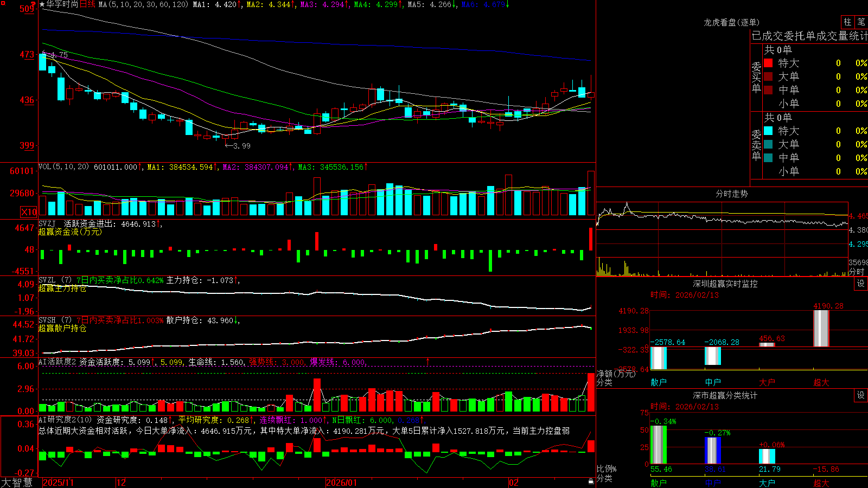The height and width of the screenshot is (488, 868).
Task: Click the red arrow marker on the AI活跃度 line
Action: coord(427,361)
